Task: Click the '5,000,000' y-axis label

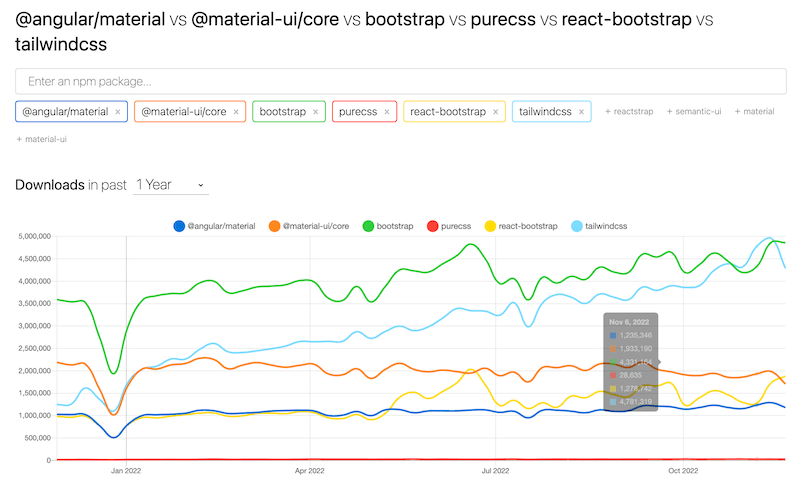Action: (x=35, y=237)
